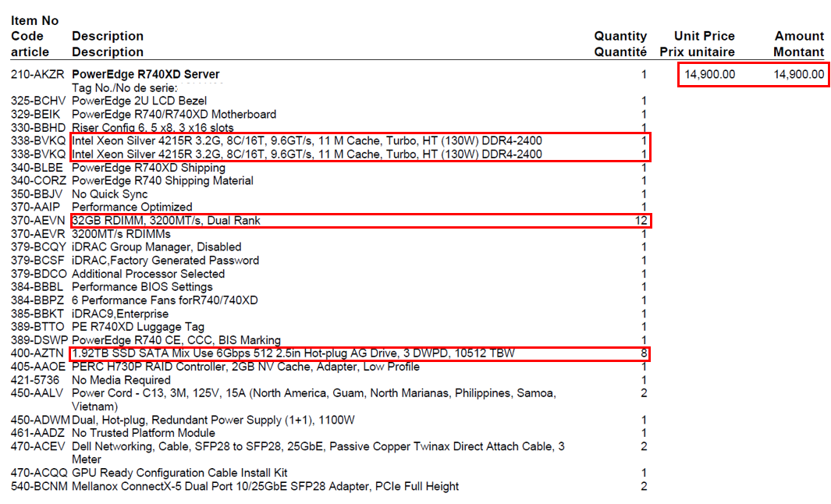Select unit price 14,900.00
The width and height of the screenshot is (831, 504).
(x=709, y=74)
